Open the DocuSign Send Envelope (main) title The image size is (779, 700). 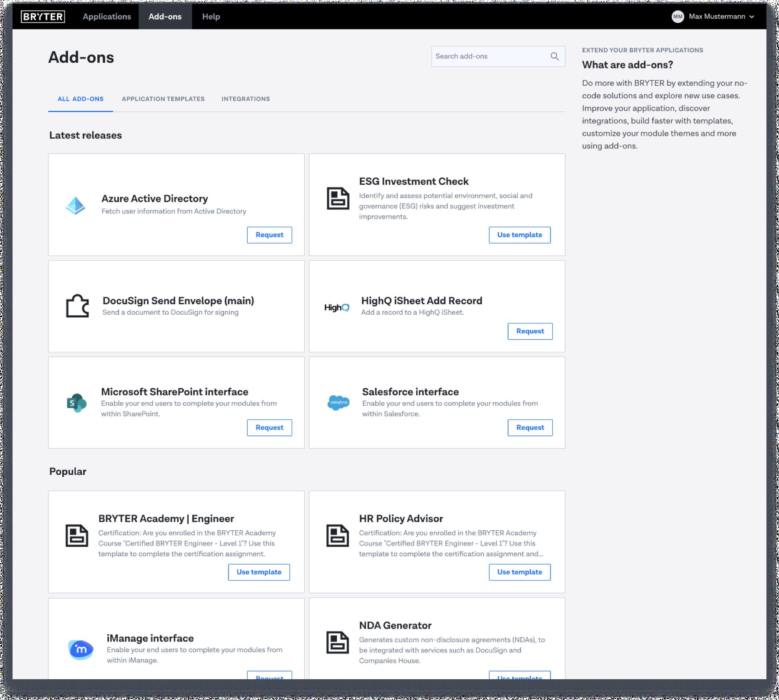[178, 301]
